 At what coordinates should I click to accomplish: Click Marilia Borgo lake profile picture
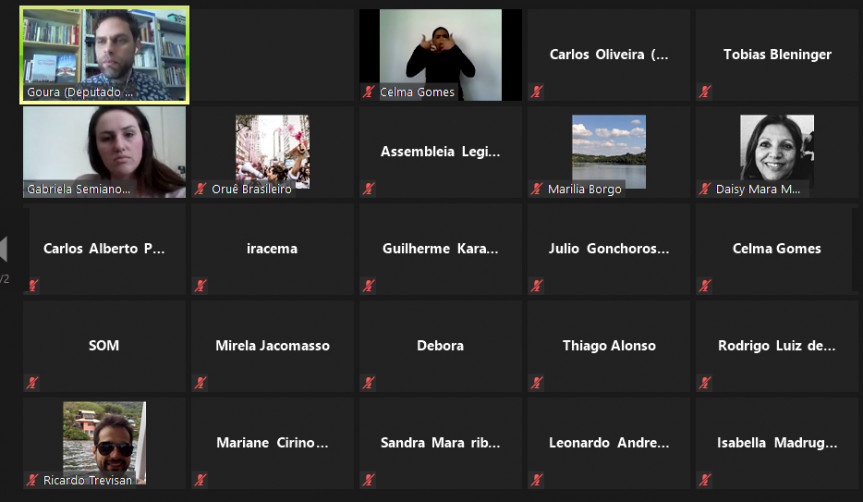click(x=609, y=151)
